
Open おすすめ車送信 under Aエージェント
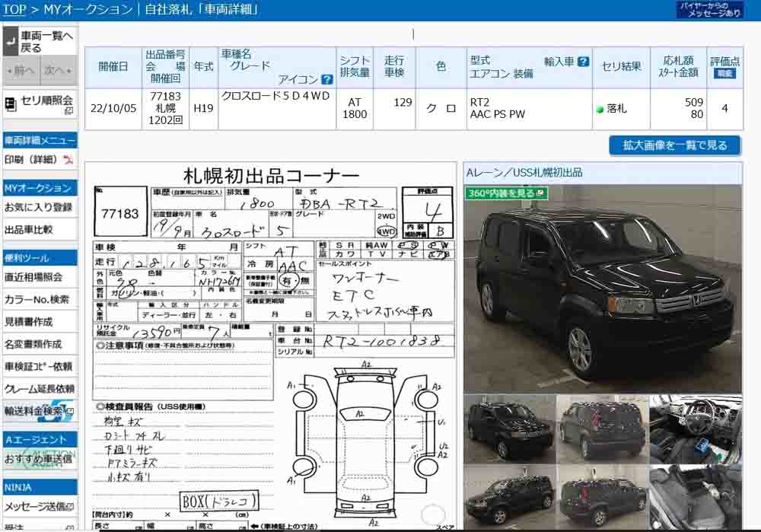pyautogui.click(x=38, y=459)
